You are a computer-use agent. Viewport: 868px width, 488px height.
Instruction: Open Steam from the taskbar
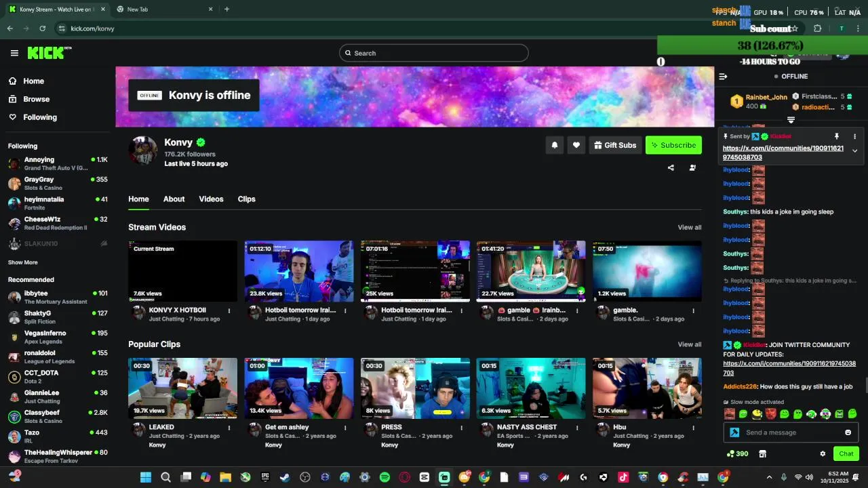pos(285,477)
